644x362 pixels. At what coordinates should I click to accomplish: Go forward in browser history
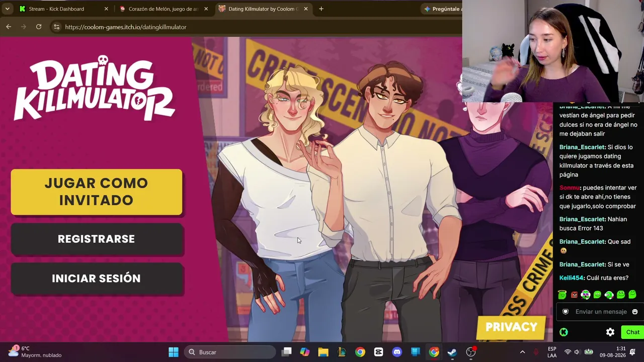23,27
